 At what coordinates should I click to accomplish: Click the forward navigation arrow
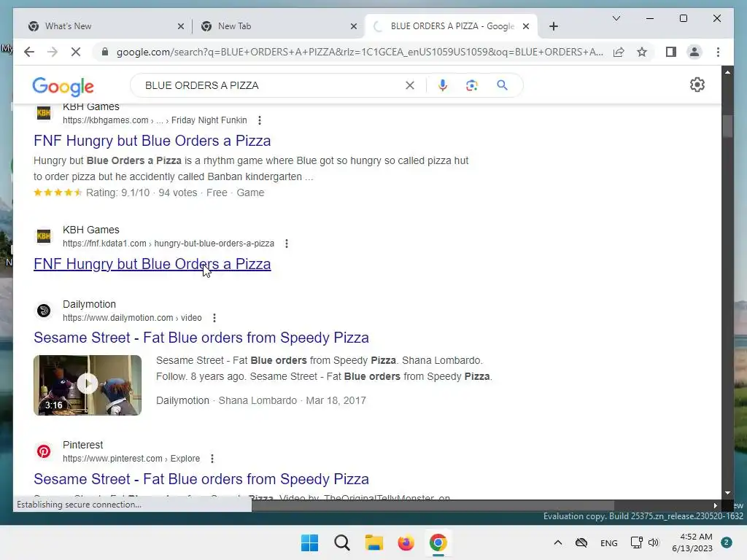point(53,52)
